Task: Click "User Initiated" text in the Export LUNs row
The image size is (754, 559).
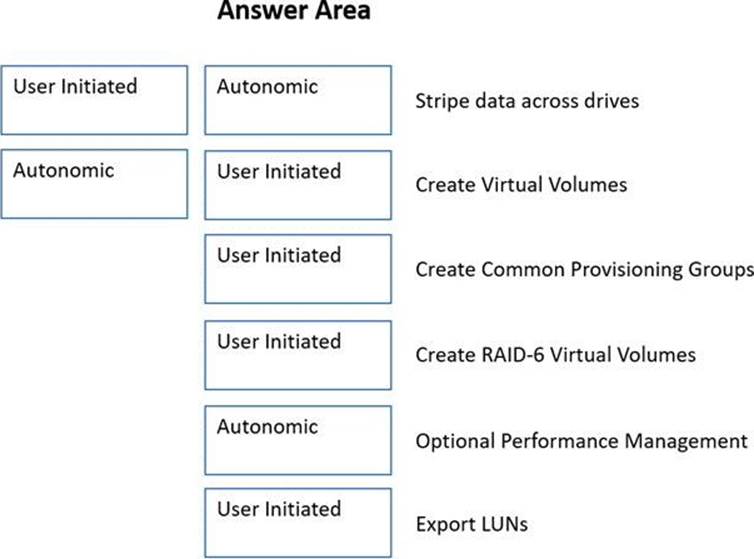Action: (279, 509)
